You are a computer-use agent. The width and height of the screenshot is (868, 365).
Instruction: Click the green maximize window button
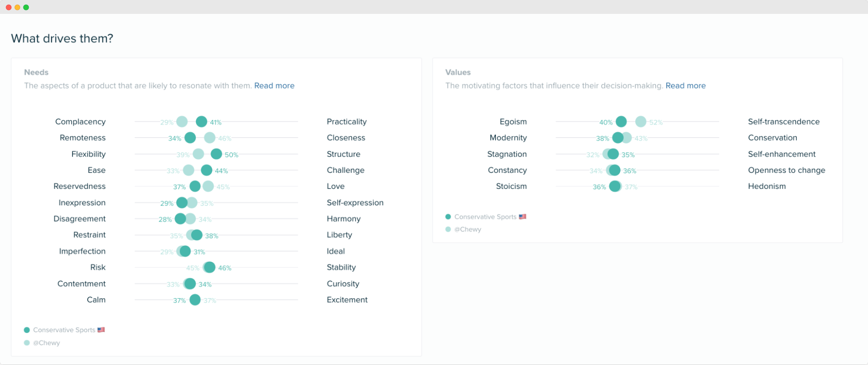[26, 7]
